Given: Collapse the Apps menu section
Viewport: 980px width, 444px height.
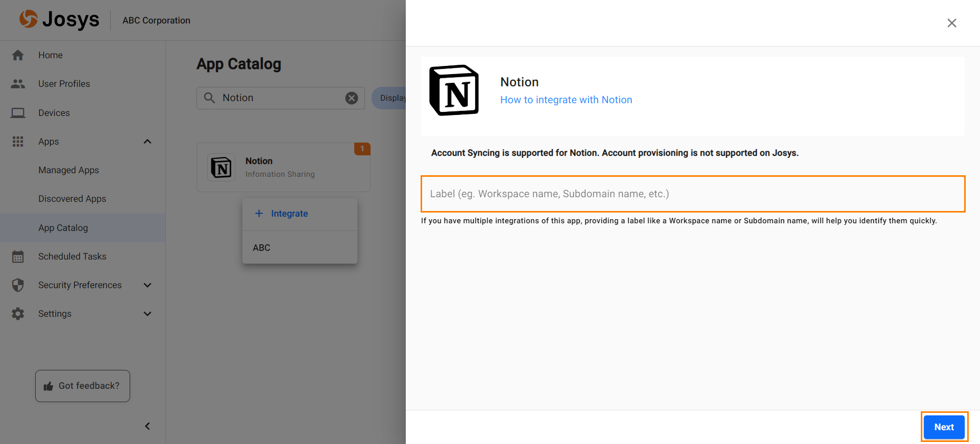Looking at the screenshot, I should click(x=148, y=142).
